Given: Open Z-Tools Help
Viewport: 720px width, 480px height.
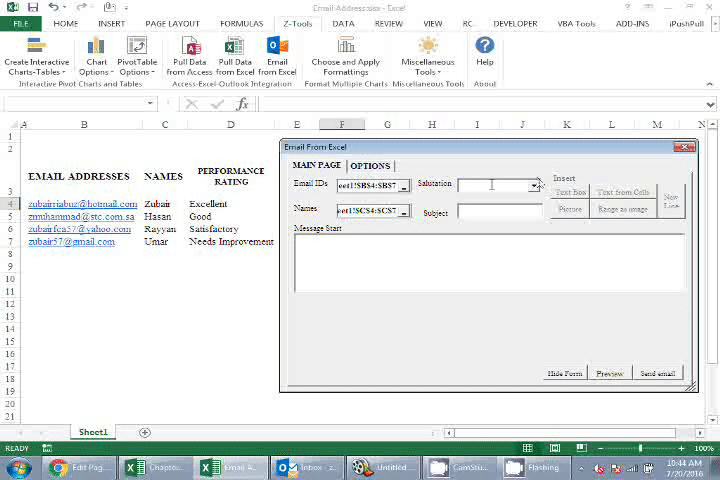Looking at the screenshot, I should pyautogui.click(x=484, y=51).
